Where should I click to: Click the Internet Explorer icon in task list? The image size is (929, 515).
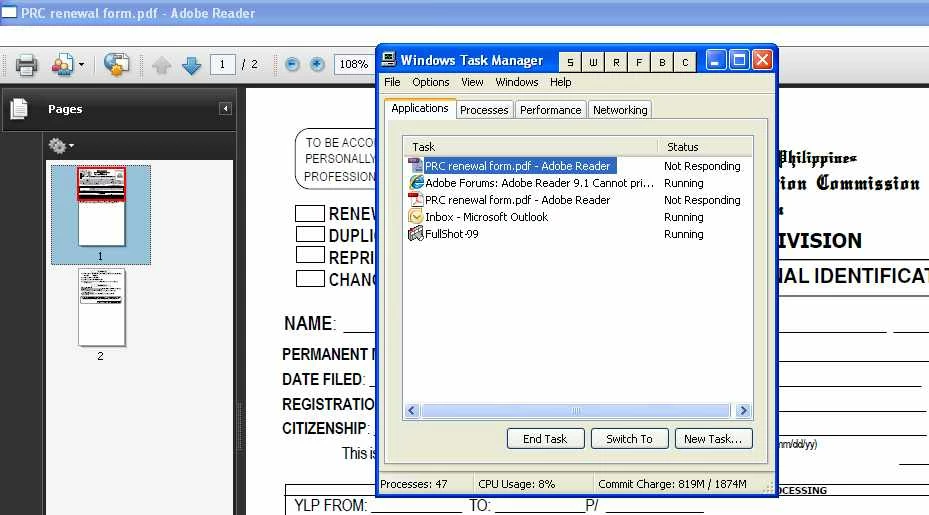pyautogui.click(x=416, y=183)
